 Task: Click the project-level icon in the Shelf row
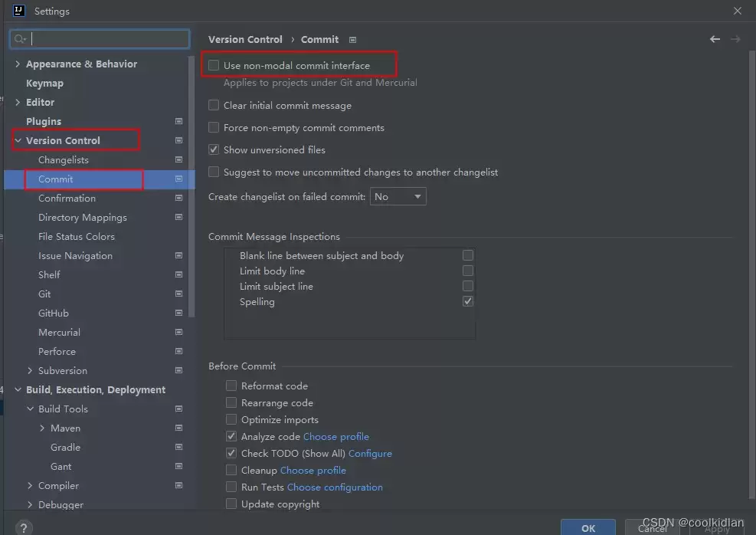click(x=178, y=274)
